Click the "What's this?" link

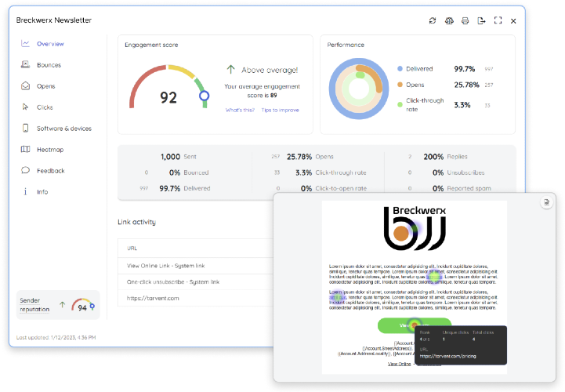(x=240, y=110)
